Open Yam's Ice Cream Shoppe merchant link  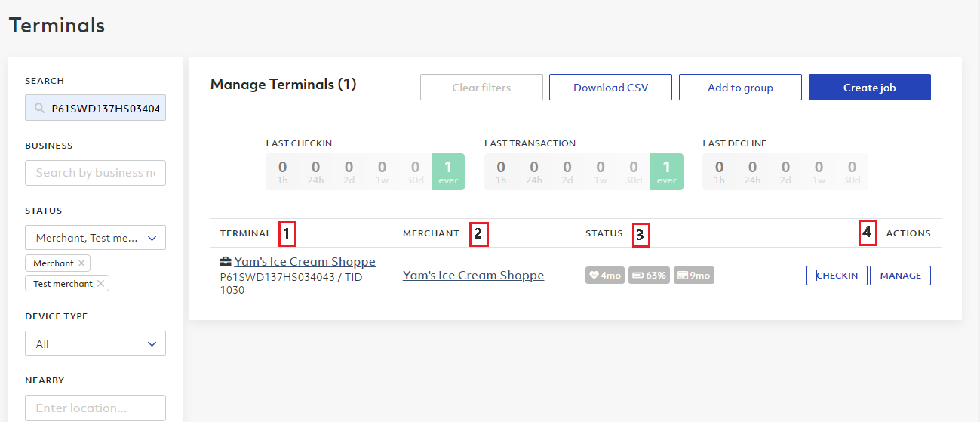(x=473, y=276)
